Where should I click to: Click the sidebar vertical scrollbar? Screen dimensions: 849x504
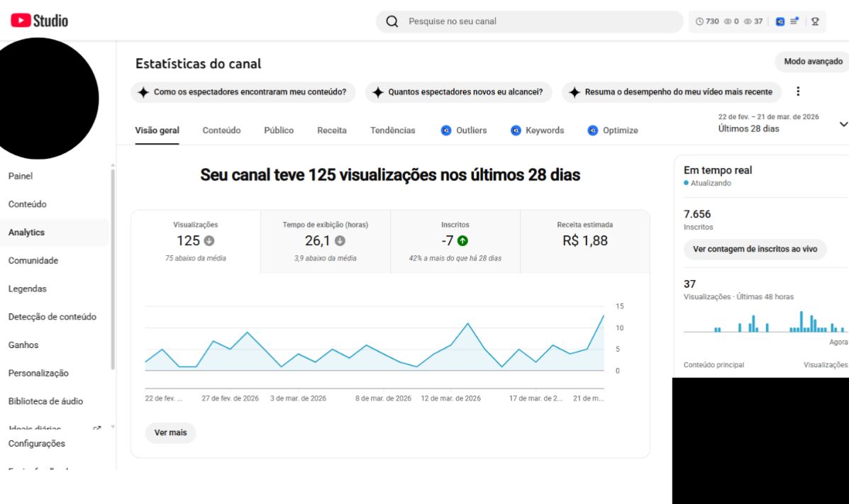click(x=113, y=269)
